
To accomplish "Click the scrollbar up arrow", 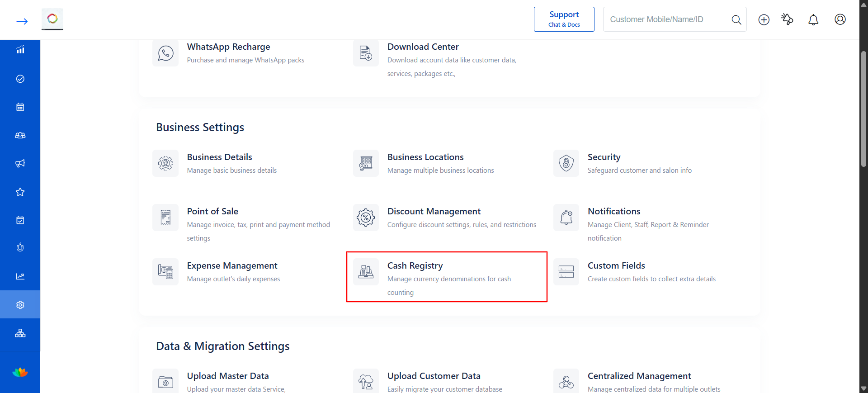I will coord(863,5).
